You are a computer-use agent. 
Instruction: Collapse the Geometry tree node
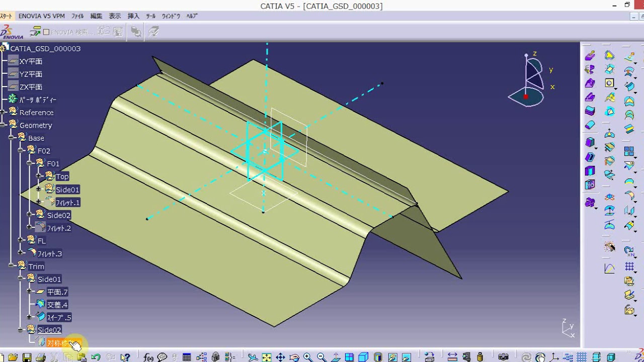tap(3, 125)
